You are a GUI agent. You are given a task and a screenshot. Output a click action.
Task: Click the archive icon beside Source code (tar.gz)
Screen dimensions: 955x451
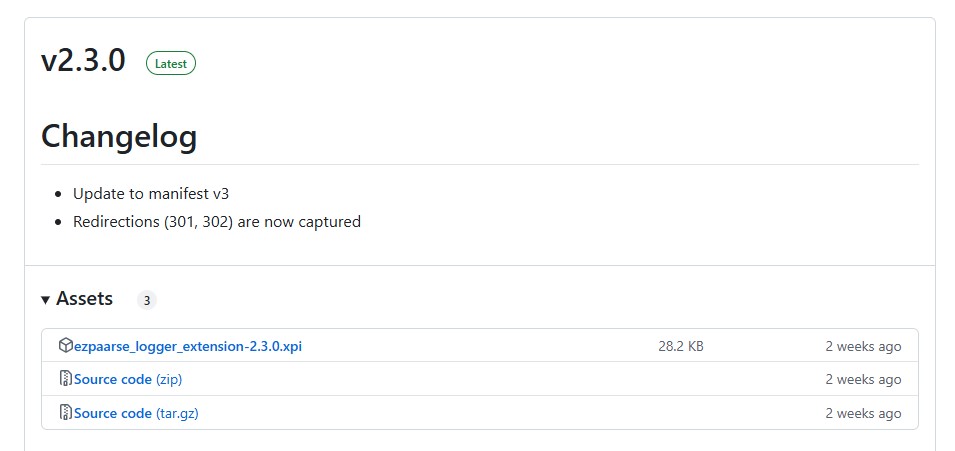click(x=66, y=413)
